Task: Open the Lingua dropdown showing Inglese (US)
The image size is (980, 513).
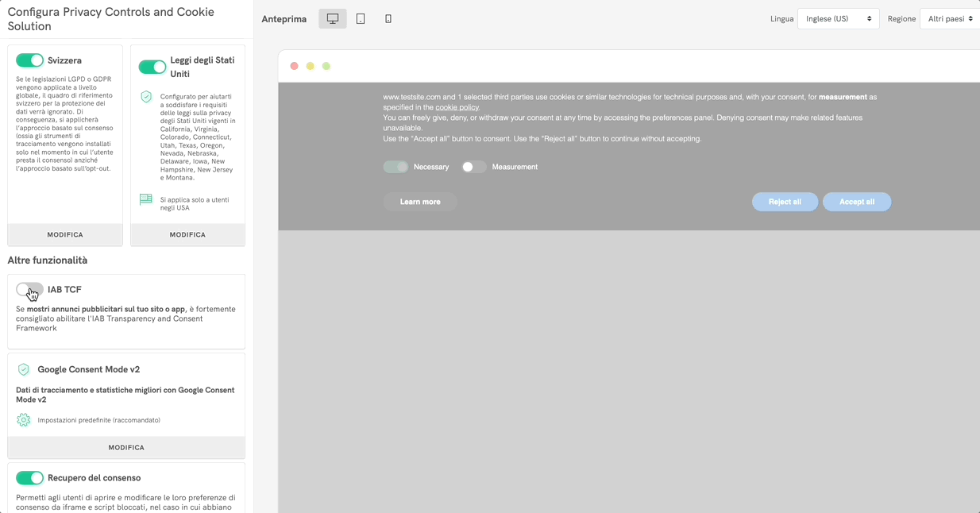Action: [x=838, y=19]
